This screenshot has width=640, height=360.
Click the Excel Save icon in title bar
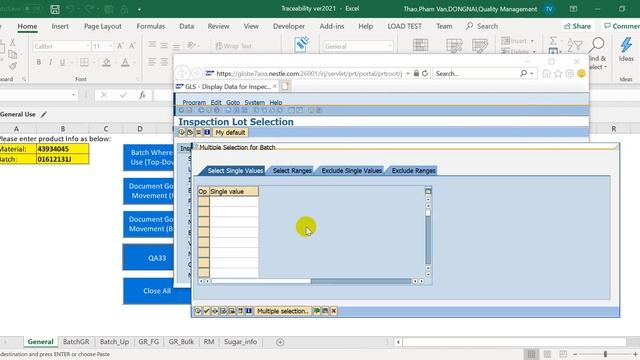pos(55,9)
